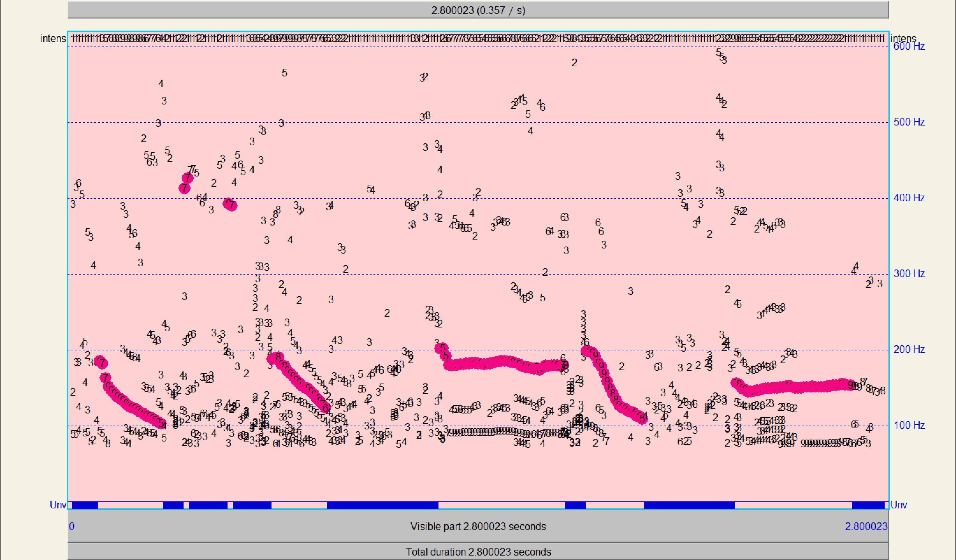Click the short blue unvoiced segment below the third contour start
The height and width of the screenshot is (560, 956).
[x=575, y=505]
